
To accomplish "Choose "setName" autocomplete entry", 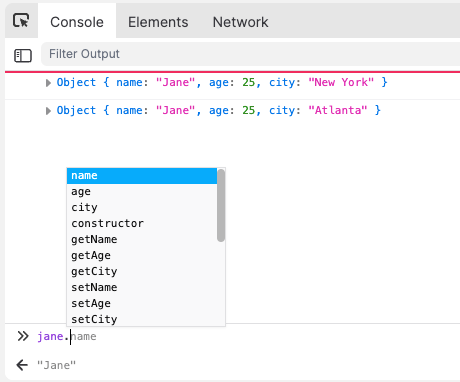I will coord(142,288).
